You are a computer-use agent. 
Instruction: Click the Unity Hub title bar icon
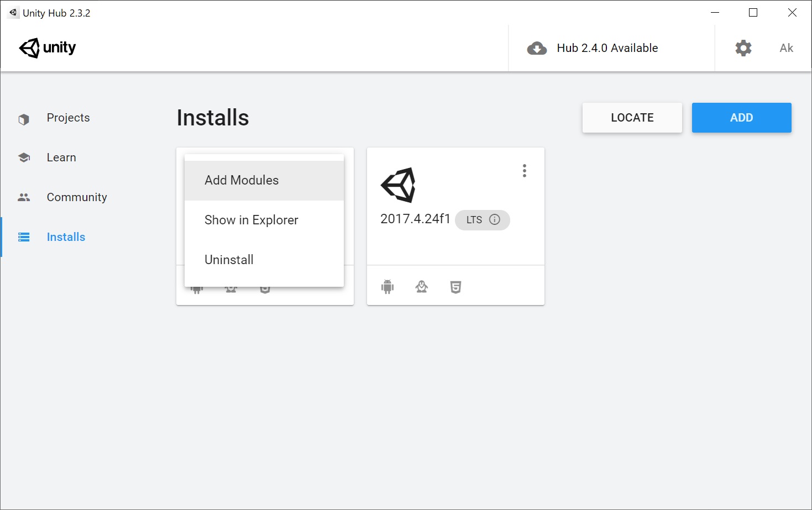13,13
